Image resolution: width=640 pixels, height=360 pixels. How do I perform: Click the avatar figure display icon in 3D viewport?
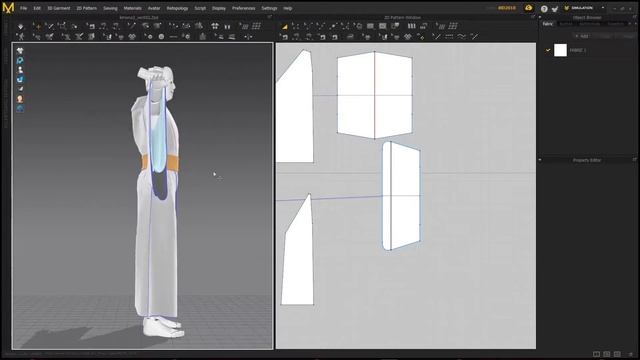pyautogui.click(x=20, y=70)
